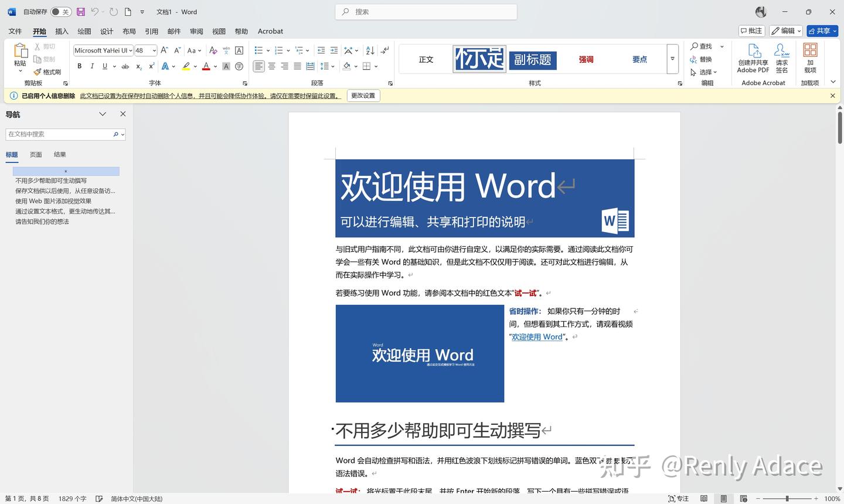Click the enclosed character (字) icon
The height and width of the screenshot is (504, 844).
(x=239, y=66)
